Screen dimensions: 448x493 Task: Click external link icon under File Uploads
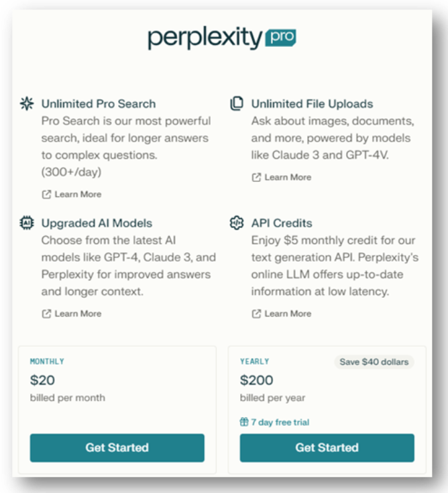(x=256, y=178)
